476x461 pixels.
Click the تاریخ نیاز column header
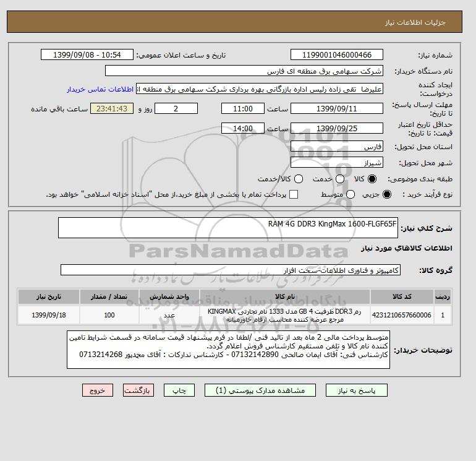point(49,296)
